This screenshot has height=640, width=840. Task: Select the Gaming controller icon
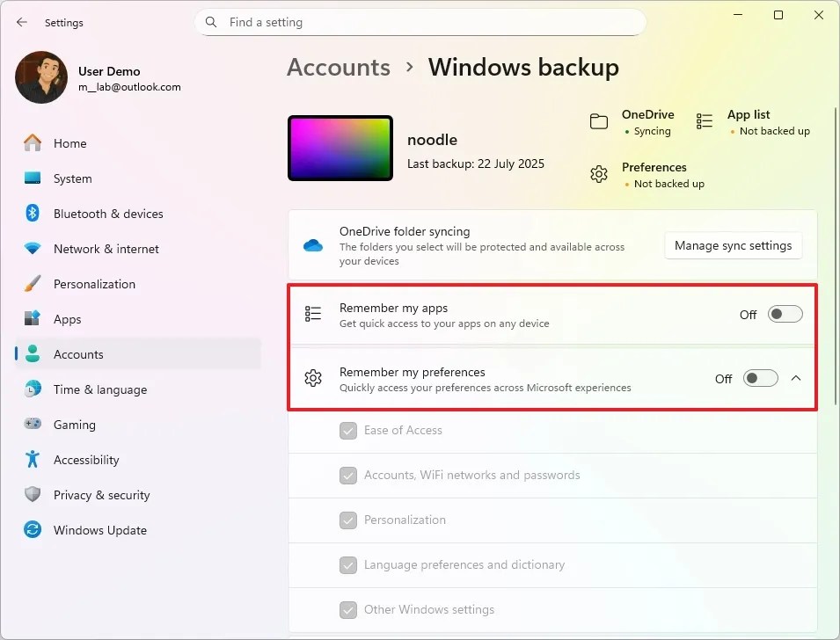pyautogui.click(x=31, y=425)
